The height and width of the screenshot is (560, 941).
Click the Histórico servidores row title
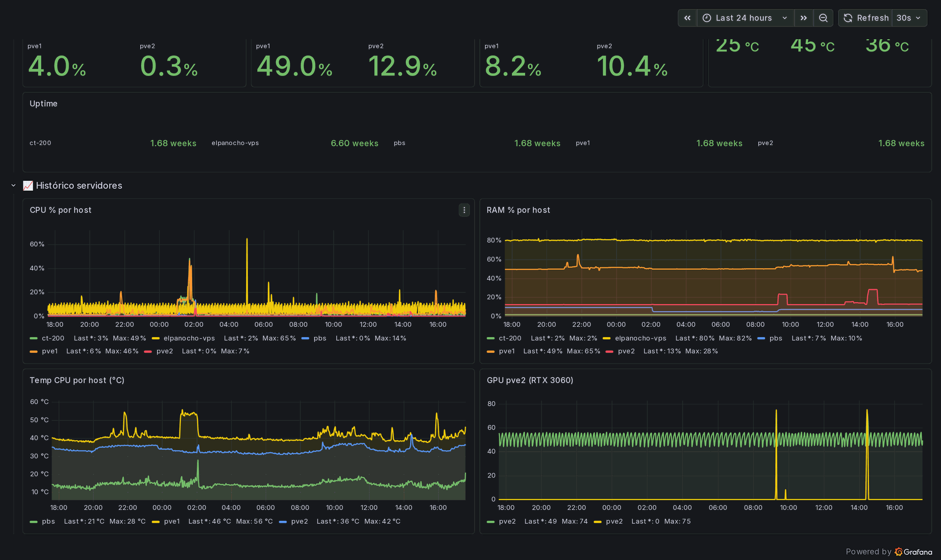[x=79, y=186]
